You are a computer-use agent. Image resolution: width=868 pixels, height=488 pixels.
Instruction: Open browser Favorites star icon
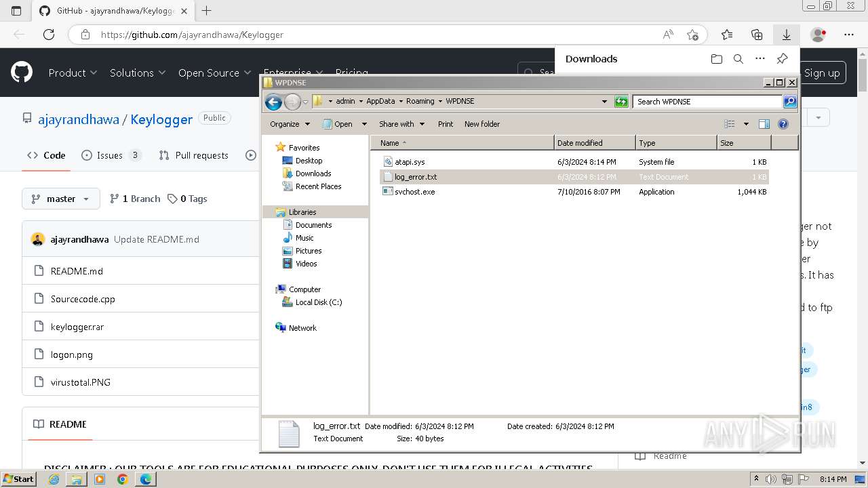tap(727, 35)
